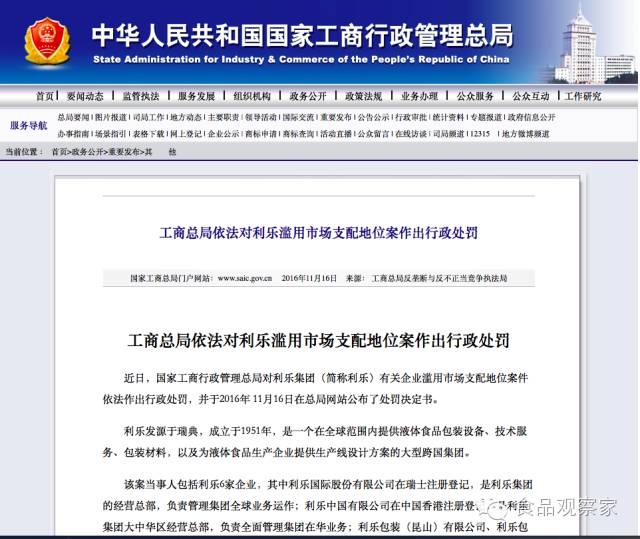Viewport: 640px width, 539px height.
Task: Open the 工作研究 menu
Action: (583, 96)
